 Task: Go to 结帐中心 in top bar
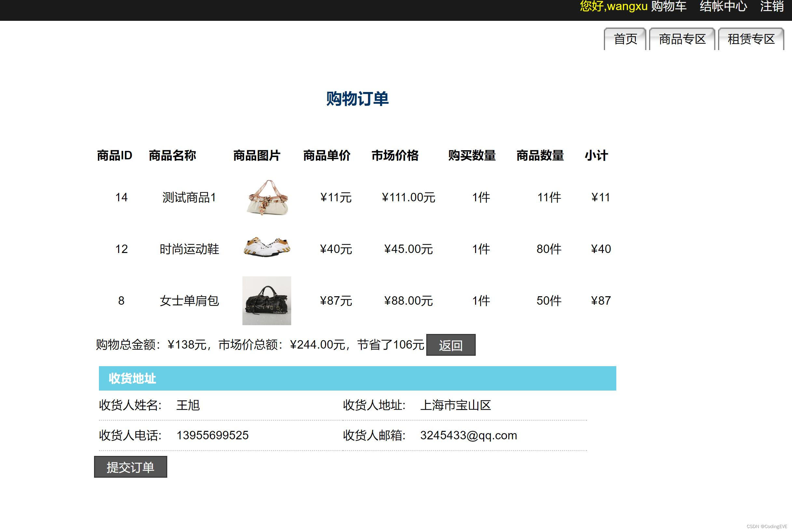click(723, 7)
